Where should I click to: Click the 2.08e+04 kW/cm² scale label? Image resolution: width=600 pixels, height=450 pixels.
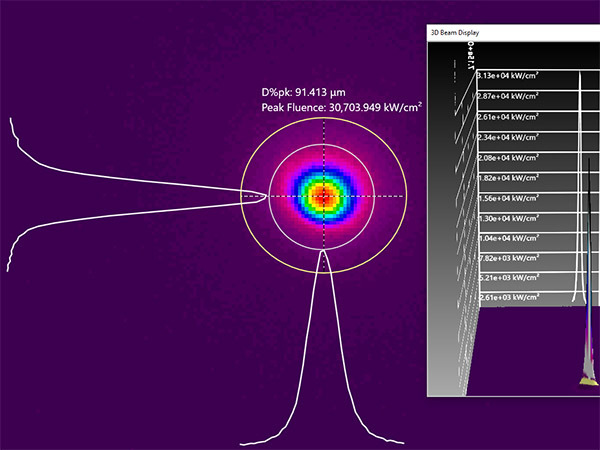click(508, 158)
